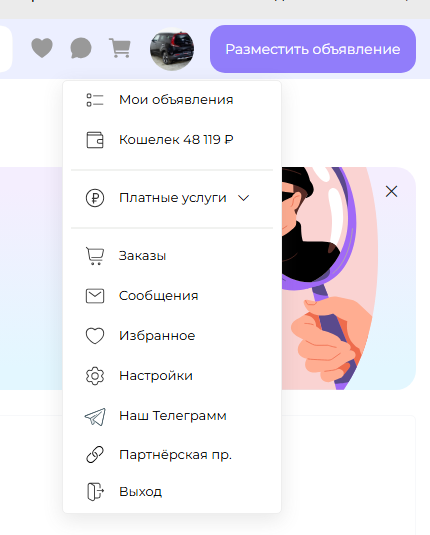This screenshot has height=535, width=430.
Task: Open the header shopping cart icon
Action: coord(120,48)
